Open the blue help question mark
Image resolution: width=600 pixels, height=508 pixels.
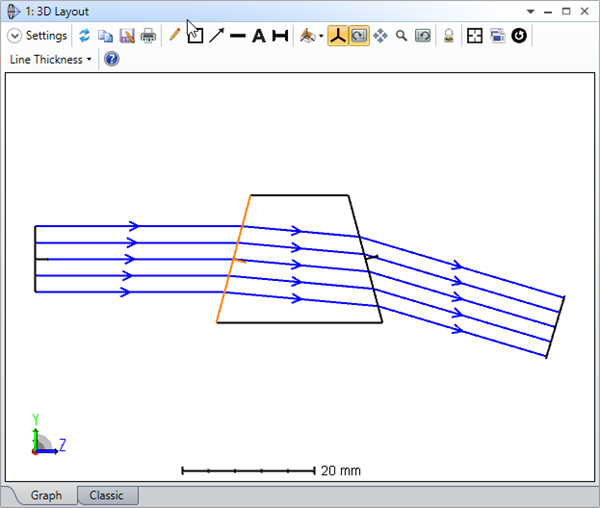tap(111, 59)
